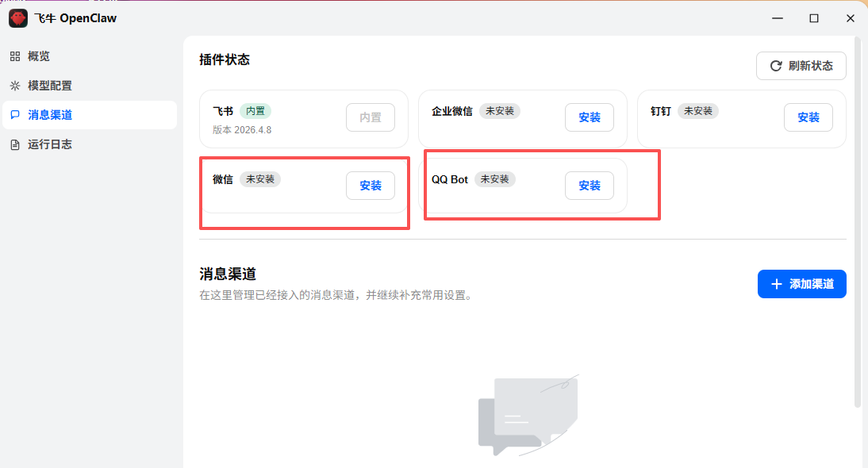
Task: Click the red OpenClaw app logo
Action: point(17,18)
